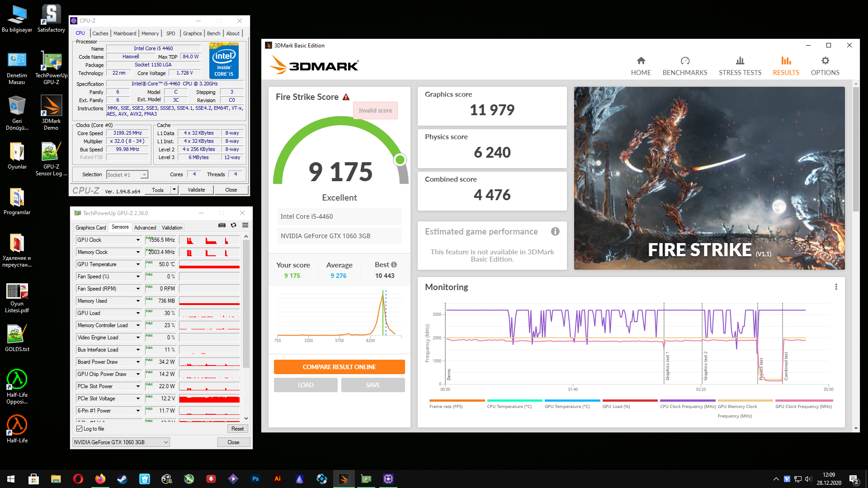Open the NVIDIA GeForce GTX 1060 3GB selector
The image size is (868, 488).
pos(121,442)
